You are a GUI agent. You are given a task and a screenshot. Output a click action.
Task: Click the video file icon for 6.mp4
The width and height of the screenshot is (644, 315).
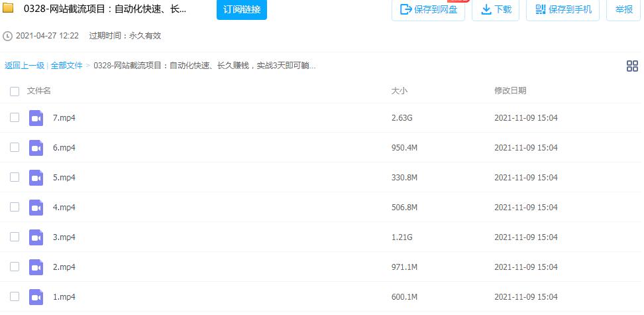click(36, 148)
